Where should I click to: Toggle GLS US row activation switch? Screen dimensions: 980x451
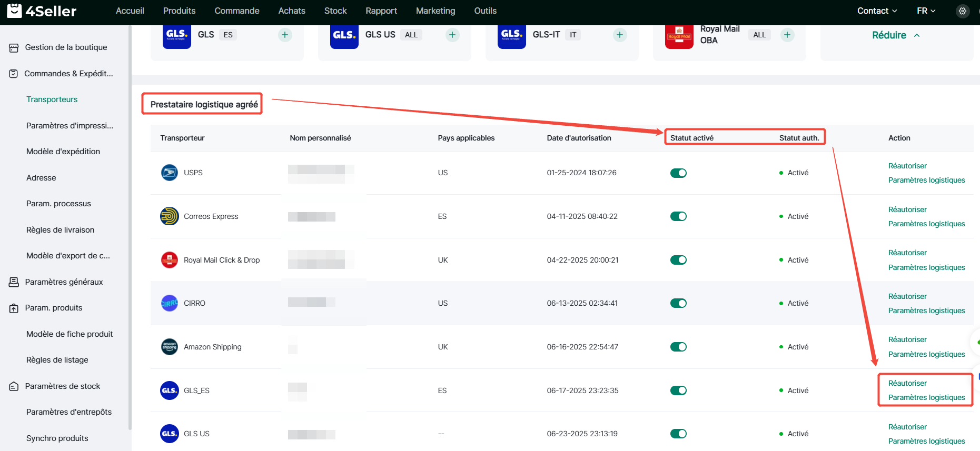(x=678, y=434)
